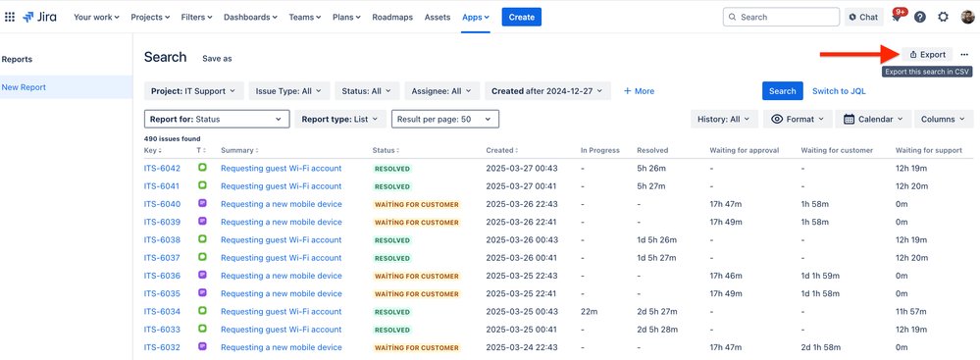Open the Columns dropdown
Image resolution: width=980 pixels, height=360 pixels.
tap(944, 119)
